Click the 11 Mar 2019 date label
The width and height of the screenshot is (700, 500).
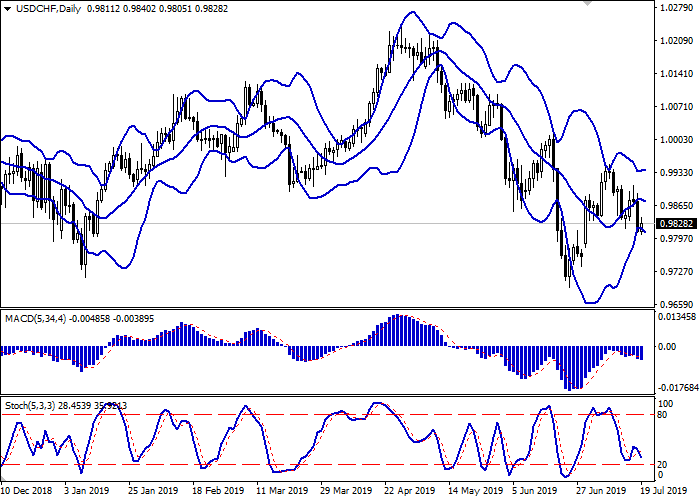276,491
